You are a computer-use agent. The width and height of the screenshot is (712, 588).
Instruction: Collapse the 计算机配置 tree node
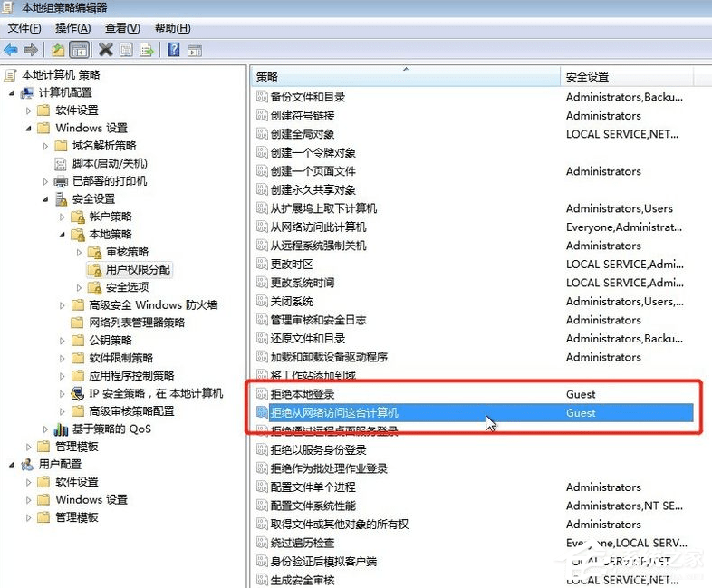[x=12, y=93]
